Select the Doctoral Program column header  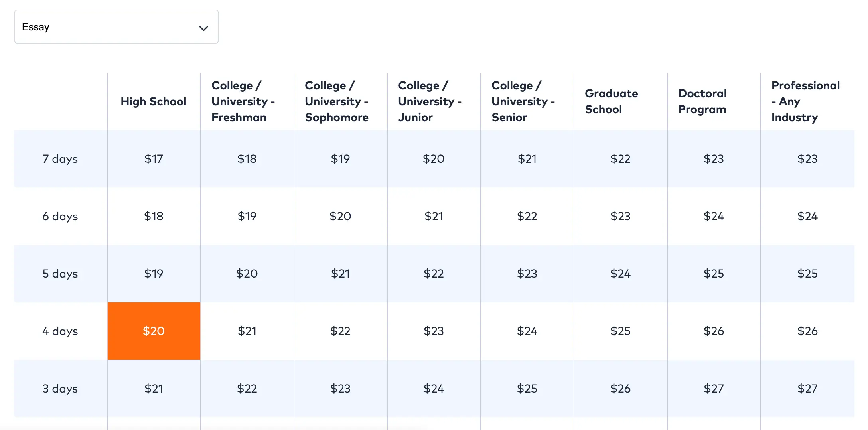tap(702, 101)
